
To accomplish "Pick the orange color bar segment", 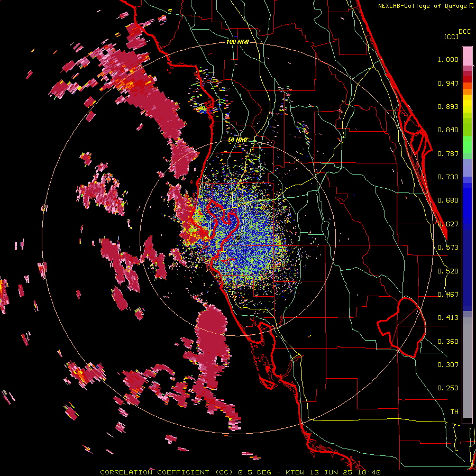I will 467,91.
